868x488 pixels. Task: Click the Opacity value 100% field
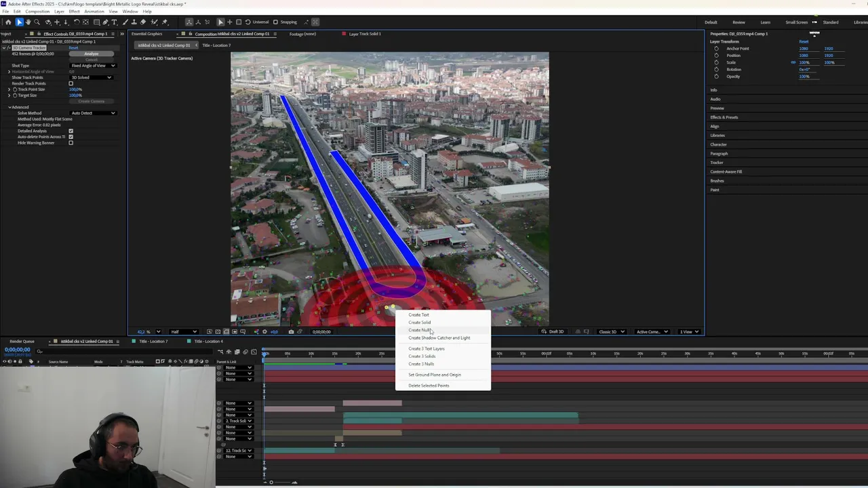pyautogui.click(x=804, y=77)
